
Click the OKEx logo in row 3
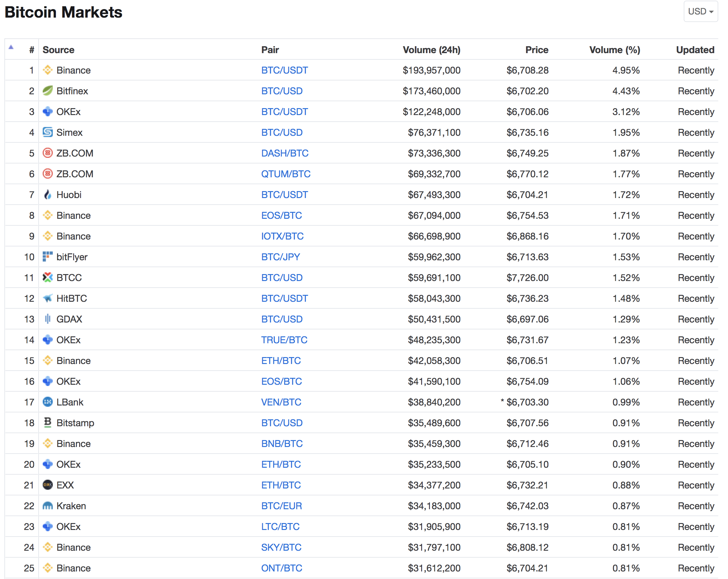[x=48, y=112]
